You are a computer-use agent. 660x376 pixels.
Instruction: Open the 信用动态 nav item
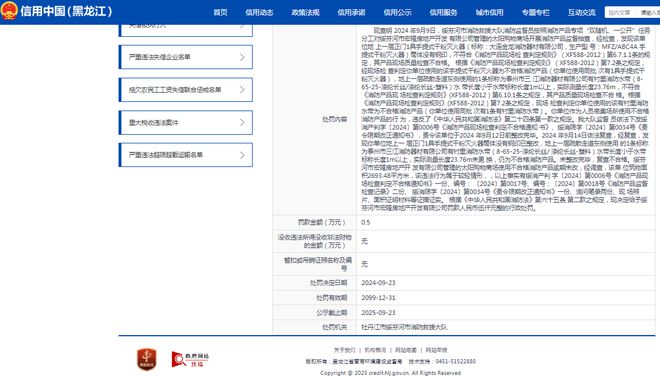pos(259,13)
